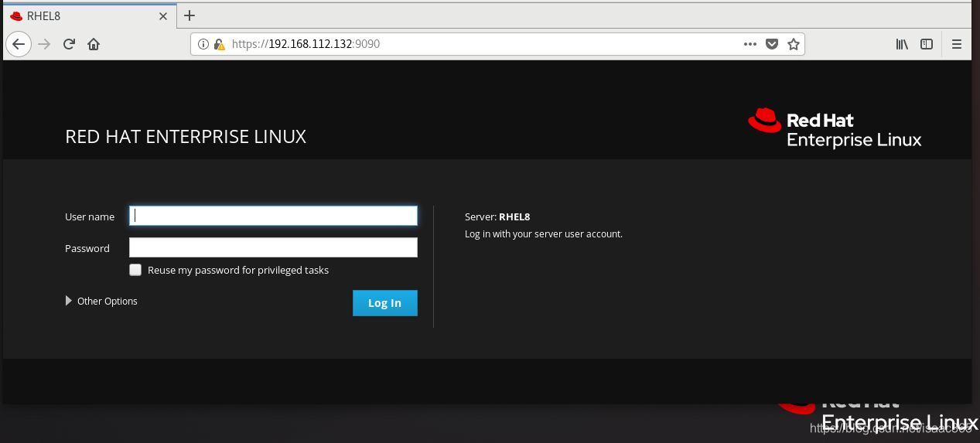The height and width of the screenshot is (443, 980).
Task: Click the Red Hat Enterprise Linux logo
Action: (835, 128)
